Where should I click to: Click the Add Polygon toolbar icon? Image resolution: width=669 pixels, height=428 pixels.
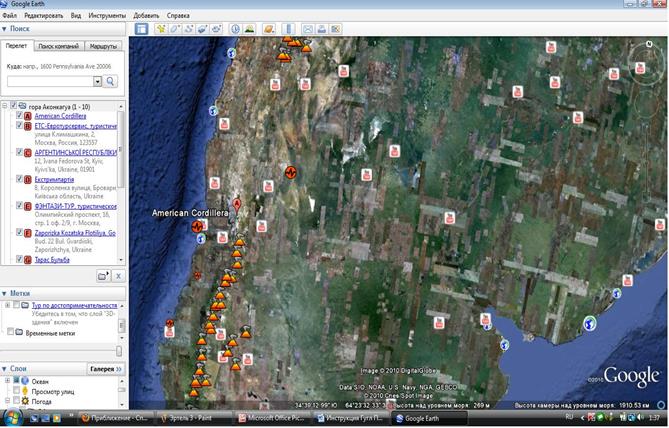tap(175, 29)
